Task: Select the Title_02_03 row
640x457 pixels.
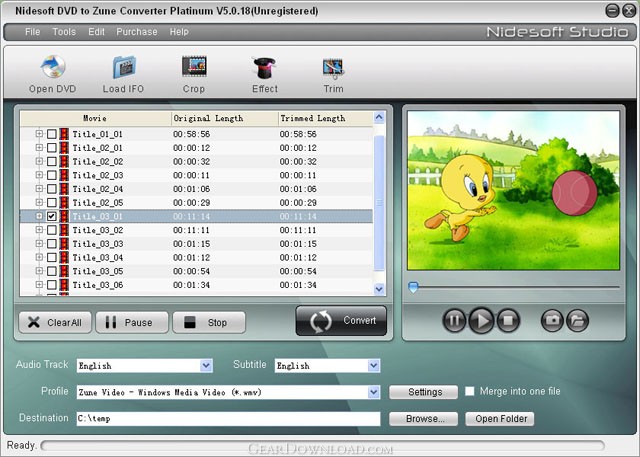Action: [x=197, y=175]
